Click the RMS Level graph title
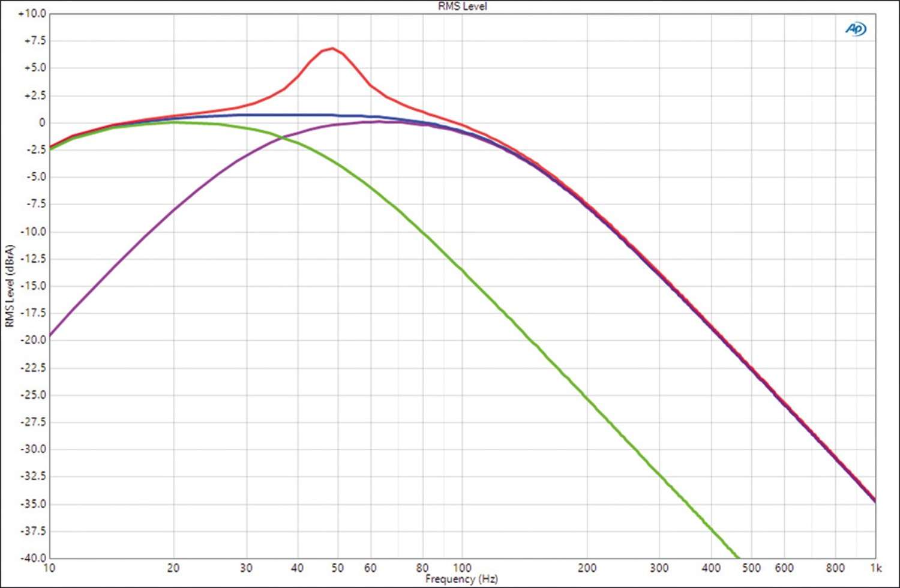The height and width of the screenshot is (588, 900). click(x=462, y=6)
